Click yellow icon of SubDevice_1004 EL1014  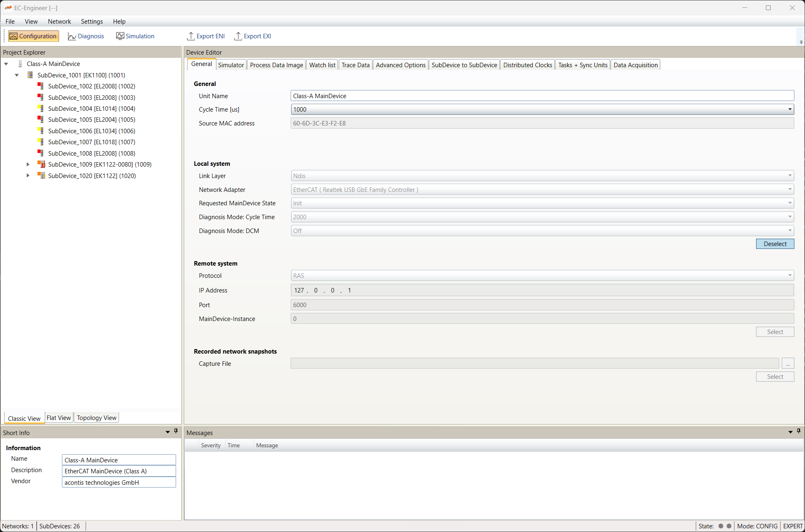[40, 108]
